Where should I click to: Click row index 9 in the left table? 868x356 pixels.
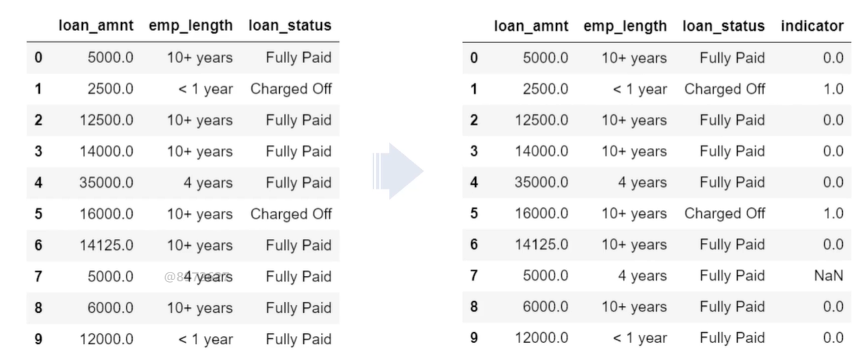tap(38, 338)
